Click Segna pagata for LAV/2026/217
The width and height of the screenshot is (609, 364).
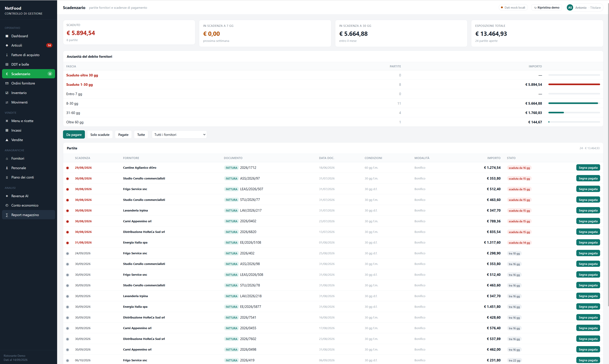[588, 210]
